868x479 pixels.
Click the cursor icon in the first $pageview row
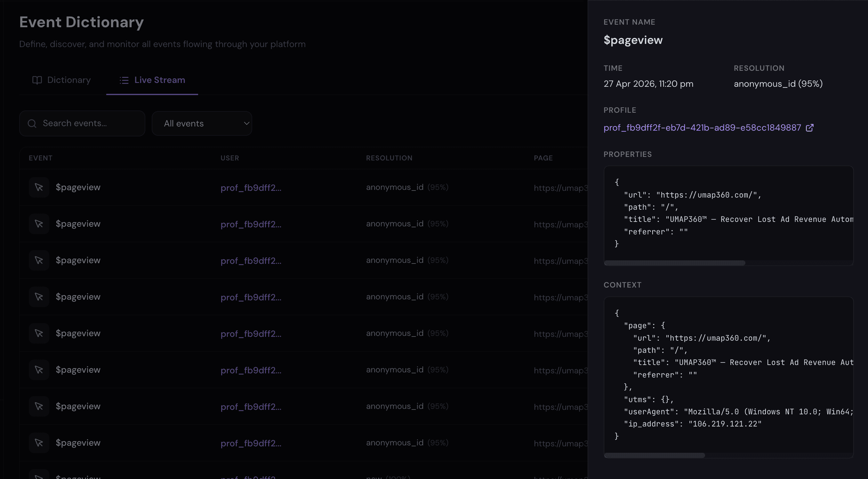(39, 187)
